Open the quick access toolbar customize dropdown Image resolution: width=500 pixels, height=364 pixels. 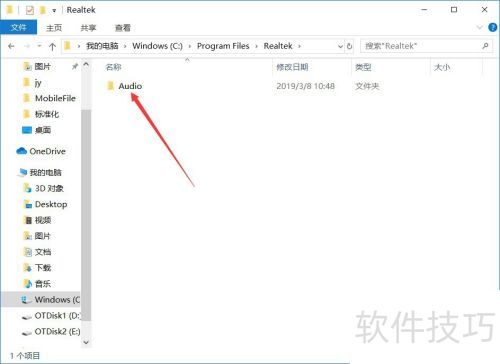[54, 11]
